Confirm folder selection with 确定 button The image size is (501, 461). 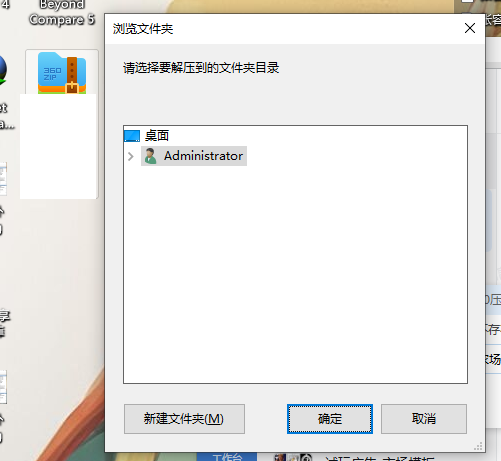(x=330, y=419)
